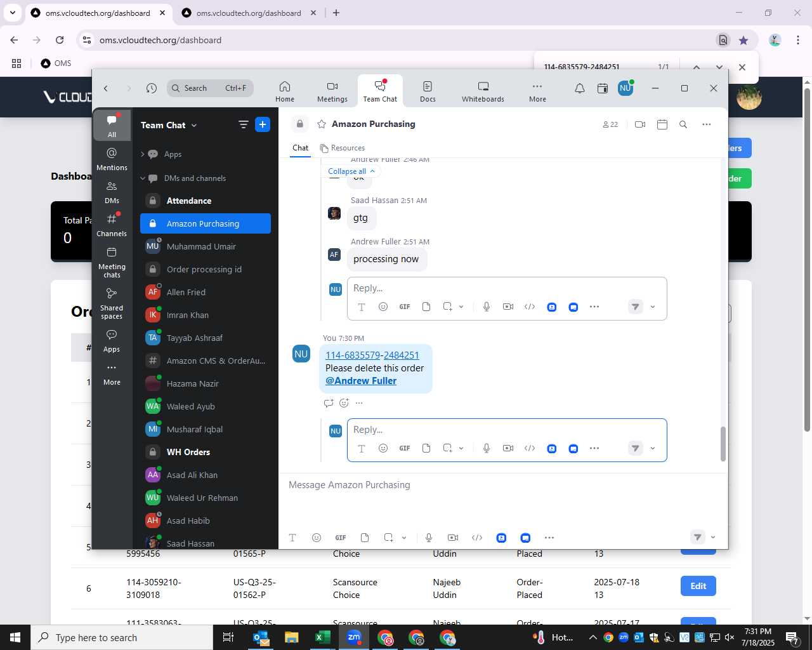Open Amazon CMS & OrderAu channel
This screenshot has width=812, height=650.
pos(206,361)
